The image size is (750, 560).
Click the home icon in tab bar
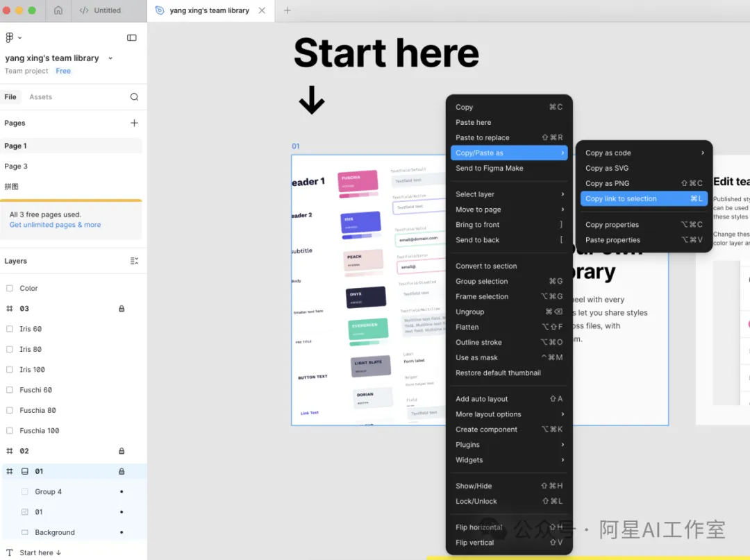pyautogui.click(x=58, y=10)
